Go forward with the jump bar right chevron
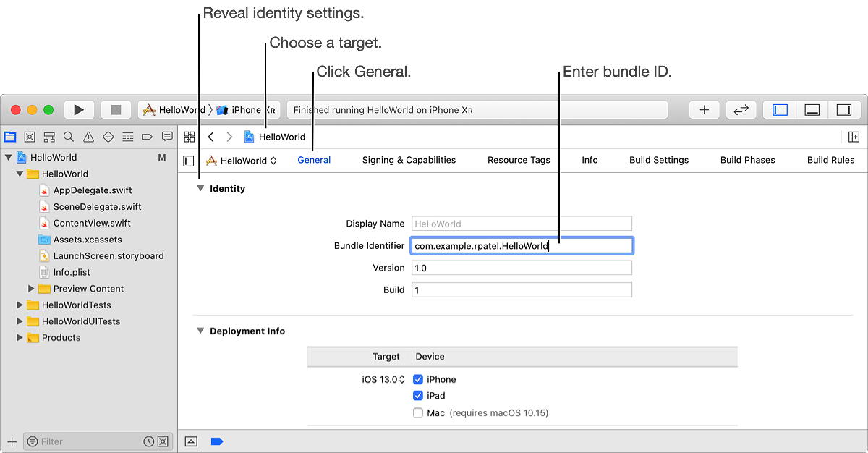Screen dimensions: 868x453 229,137
